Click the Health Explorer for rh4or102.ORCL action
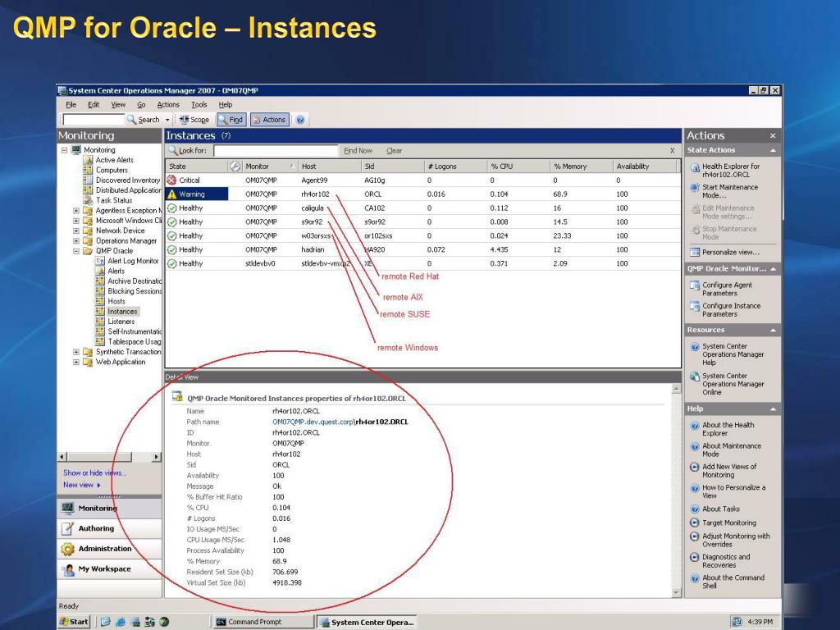 pyautogui.click(x=731, y=171)
